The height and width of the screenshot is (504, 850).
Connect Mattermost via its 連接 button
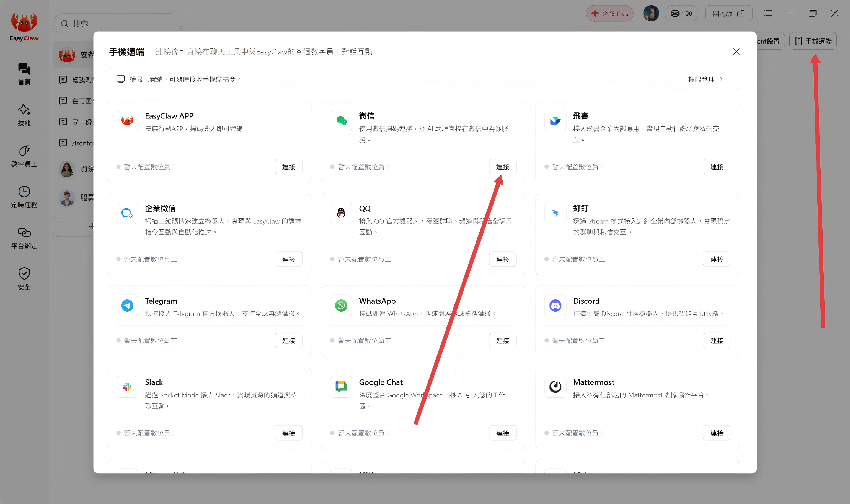pos(717,433)
